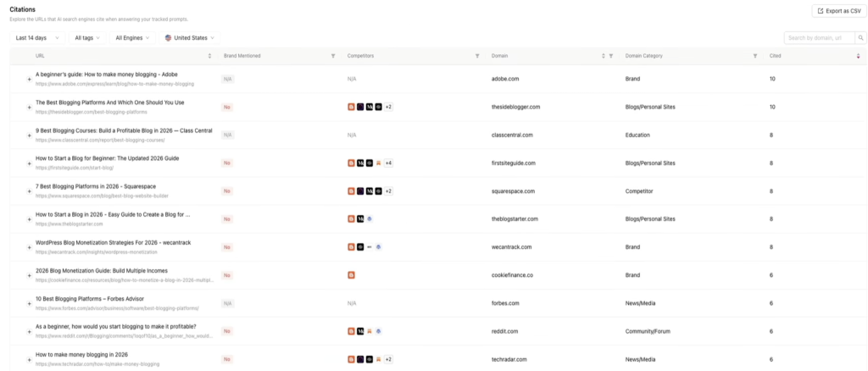868x371 pixels.
Task: Open the United States country dropdown
Action: click(190, 38)
